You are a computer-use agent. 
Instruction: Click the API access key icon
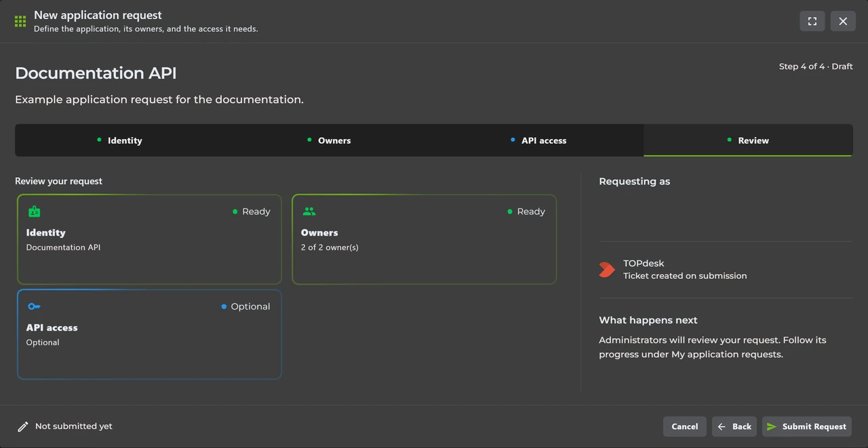pyautogui.click(x=34, y=307)
